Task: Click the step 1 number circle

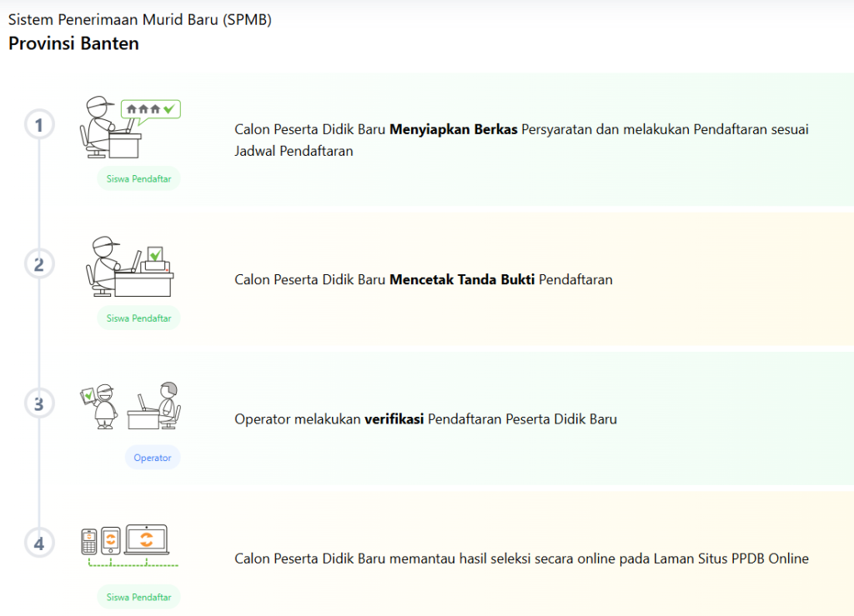Action: tap(39, 126)
